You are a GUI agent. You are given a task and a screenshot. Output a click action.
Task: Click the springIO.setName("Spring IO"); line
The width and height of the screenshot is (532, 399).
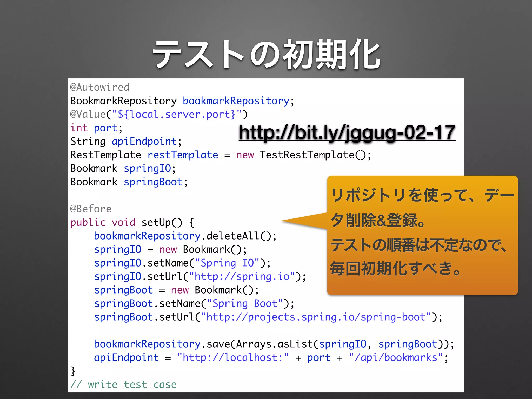point(182,263)
